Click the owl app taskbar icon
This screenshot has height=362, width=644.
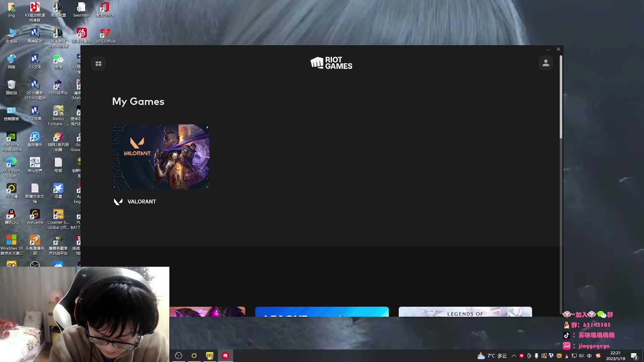tap(210, 356)
